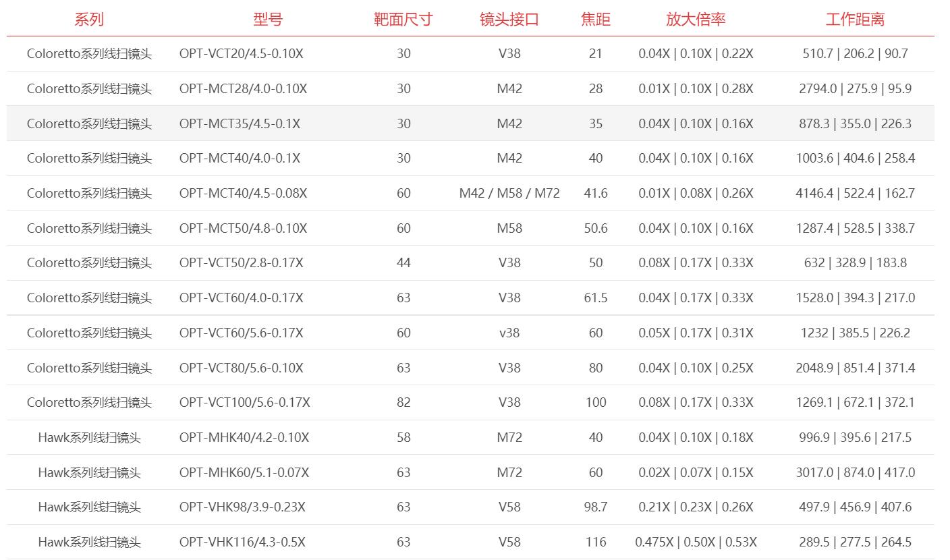
Task: Open Hawk lens OPT-MHK40/4.2-0.10X
Action: (244, 437)
